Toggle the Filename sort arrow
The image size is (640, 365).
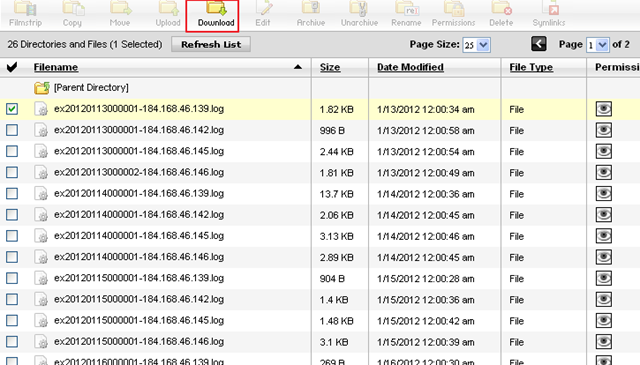[x=298, y=67]
